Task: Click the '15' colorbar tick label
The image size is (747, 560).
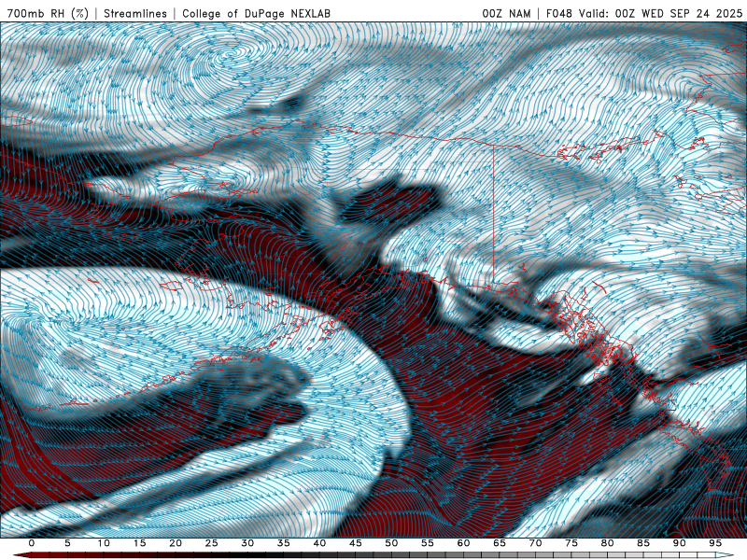Action: (x=139, y=543)
